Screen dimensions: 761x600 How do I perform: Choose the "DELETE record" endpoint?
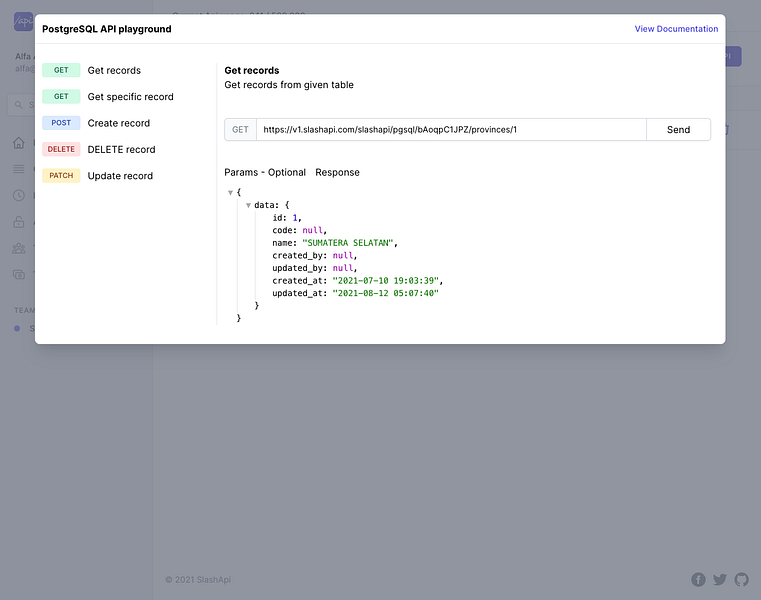coord(121,150)
